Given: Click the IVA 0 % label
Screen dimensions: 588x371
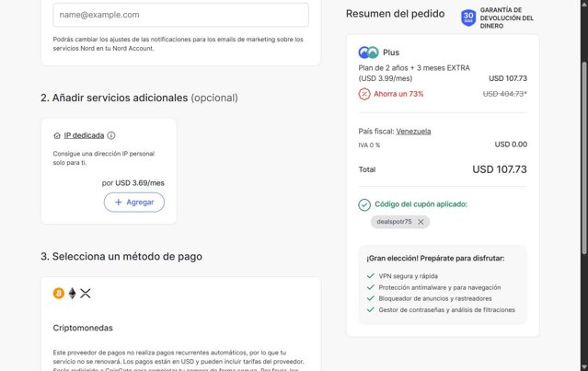Looking at the screenshot, I should 369,145.
